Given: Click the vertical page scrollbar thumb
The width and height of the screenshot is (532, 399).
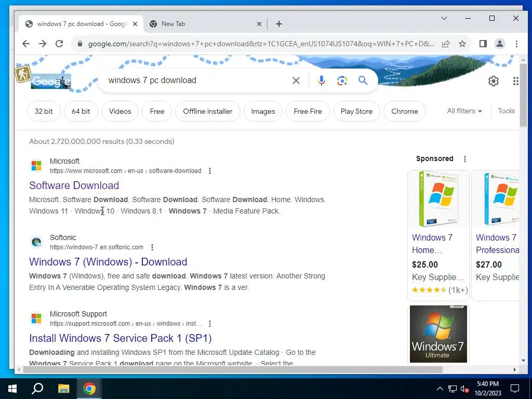Looking at the screenshot, I should [524, 95].
